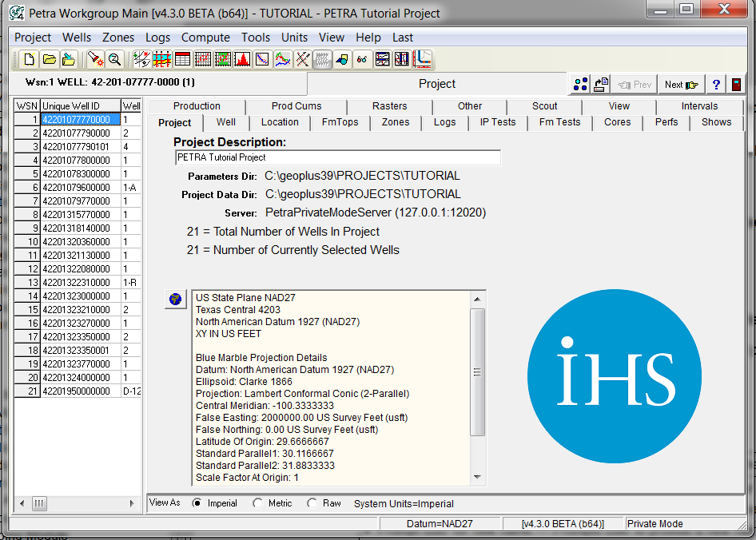Click the magnifying glass Z zoom icon
Screen dimensions: 756x540
pyautogui.click(x=115, y=60)
